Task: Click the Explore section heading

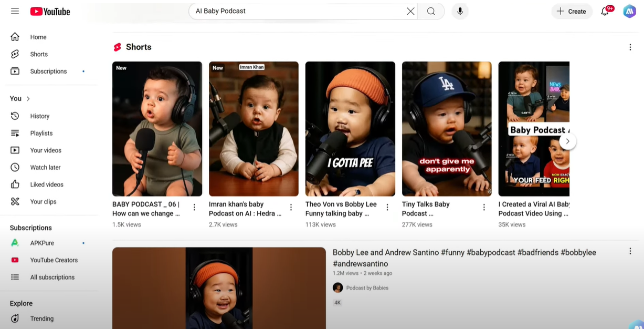Action: click(x=21, y=303)
